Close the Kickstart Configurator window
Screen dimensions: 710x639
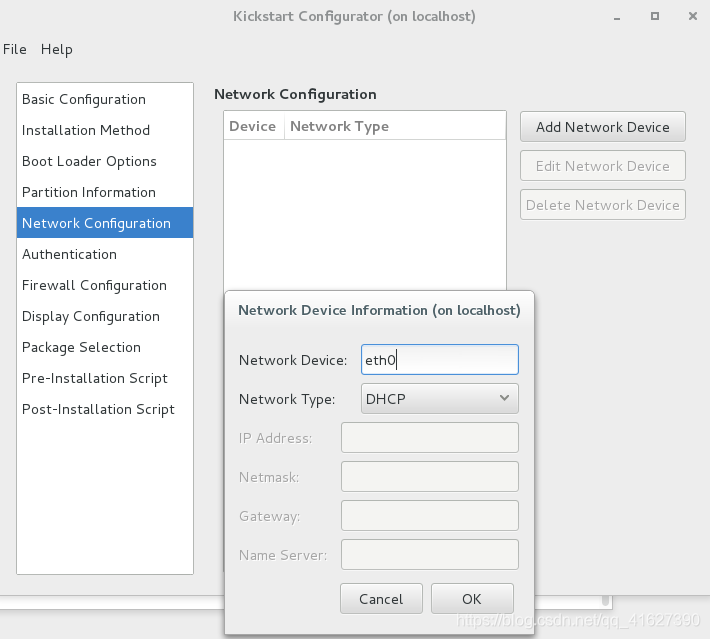[x=692, y=16]
